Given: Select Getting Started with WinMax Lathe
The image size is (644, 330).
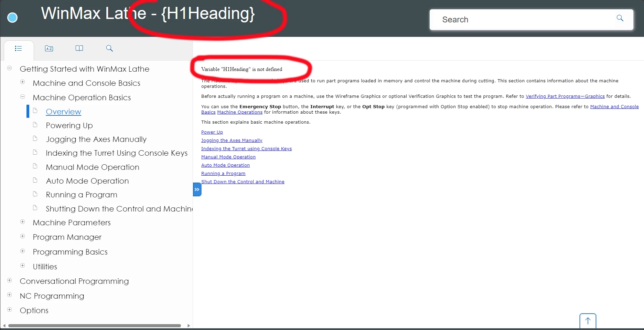Looking at the screenshot, I should (85, 69).
